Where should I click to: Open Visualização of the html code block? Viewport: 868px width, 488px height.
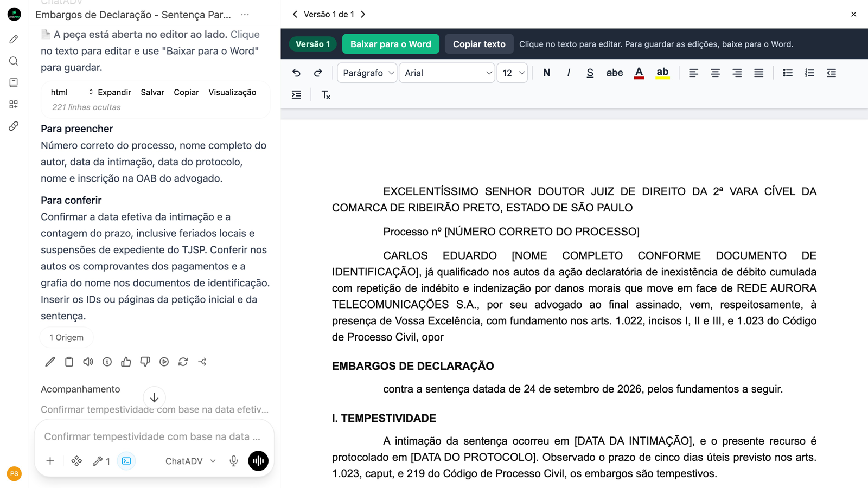click(232, 92)
